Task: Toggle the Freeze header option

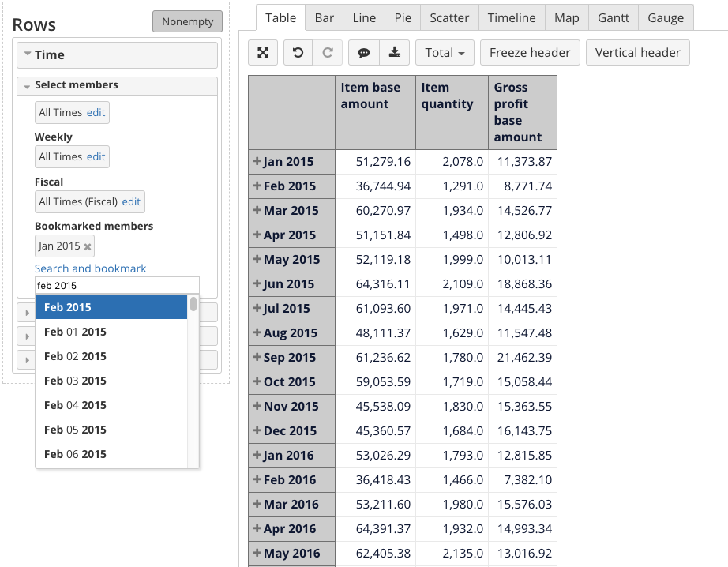Action: point(530,53)
